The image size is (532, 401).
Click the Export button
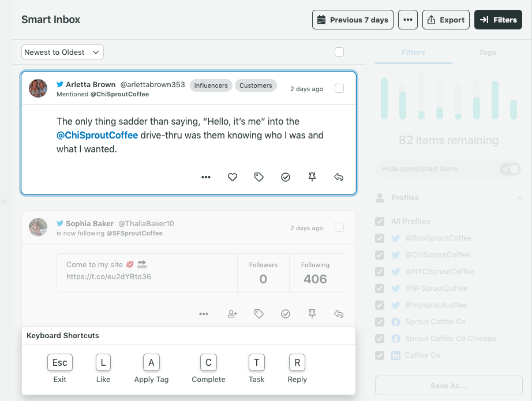click(x=446, y=20)
